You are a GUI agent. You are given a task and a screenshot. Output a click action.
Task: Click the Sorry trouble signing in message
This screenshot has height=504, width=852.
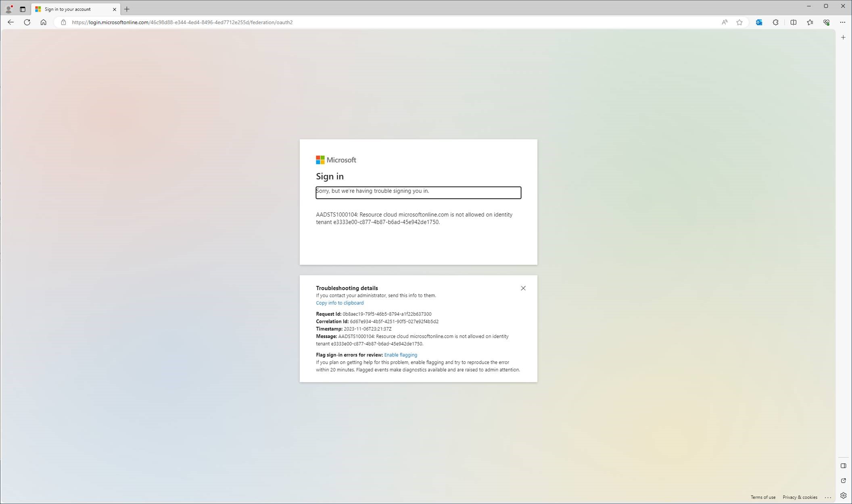(x=418, y=192)
